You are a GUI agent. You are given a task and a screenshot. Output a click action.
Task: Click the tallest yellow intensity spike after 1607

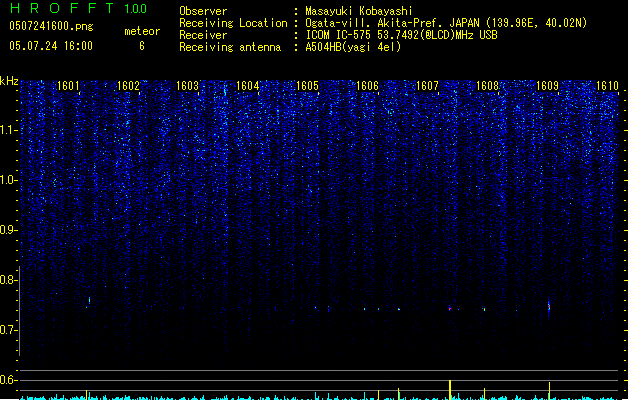[450, 390]
